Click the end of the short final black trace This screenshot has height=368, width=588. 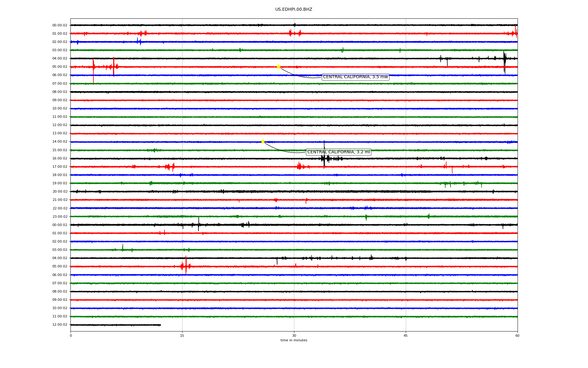pyautogui.click(x=160, y=325)
